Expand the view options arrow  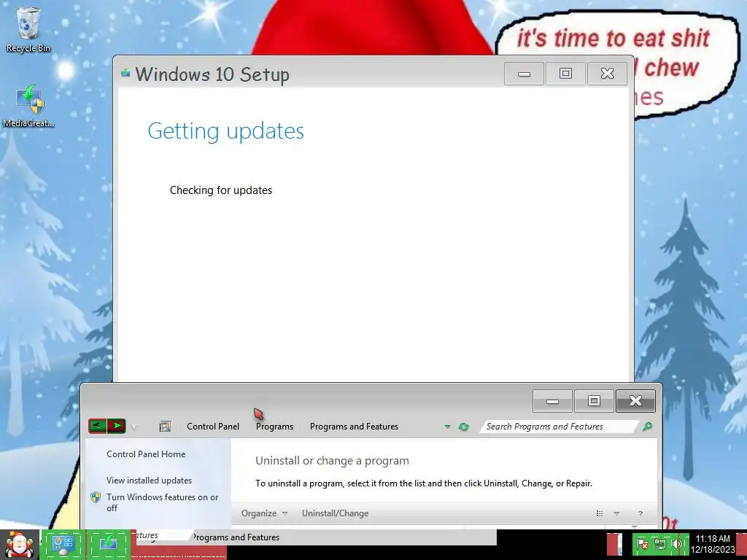[x=617, y=513]
